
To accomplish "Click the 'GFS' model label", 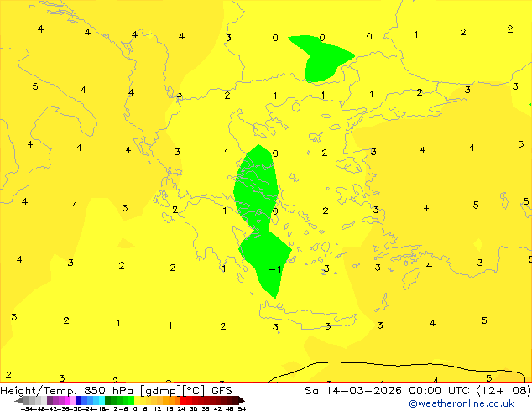I will pos(222,391).
